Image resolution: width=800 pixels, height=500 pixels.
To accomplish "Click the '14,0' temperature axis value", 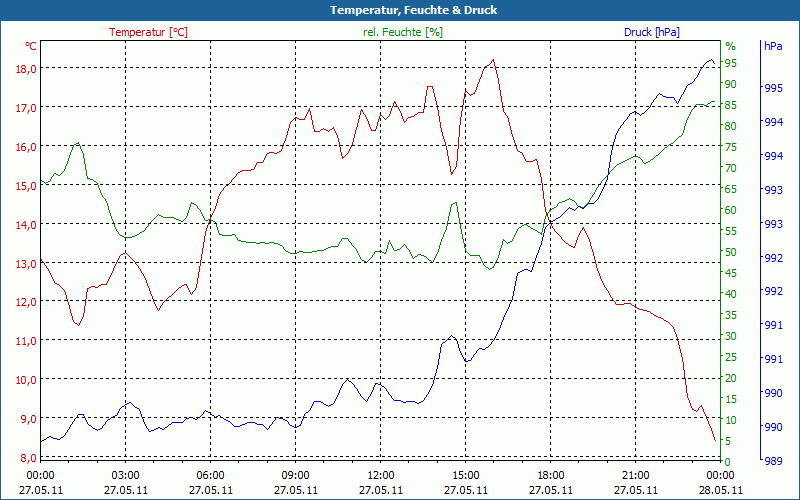I will (26, 225).
